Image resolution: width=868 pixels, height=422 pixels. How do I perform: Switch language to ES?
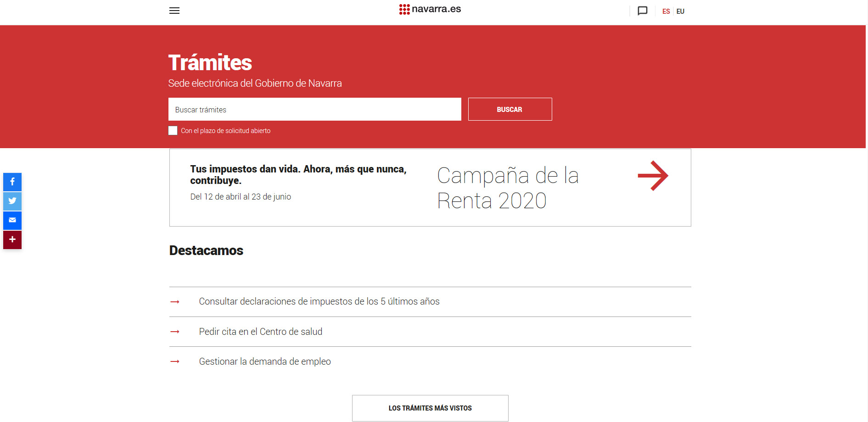666,11
